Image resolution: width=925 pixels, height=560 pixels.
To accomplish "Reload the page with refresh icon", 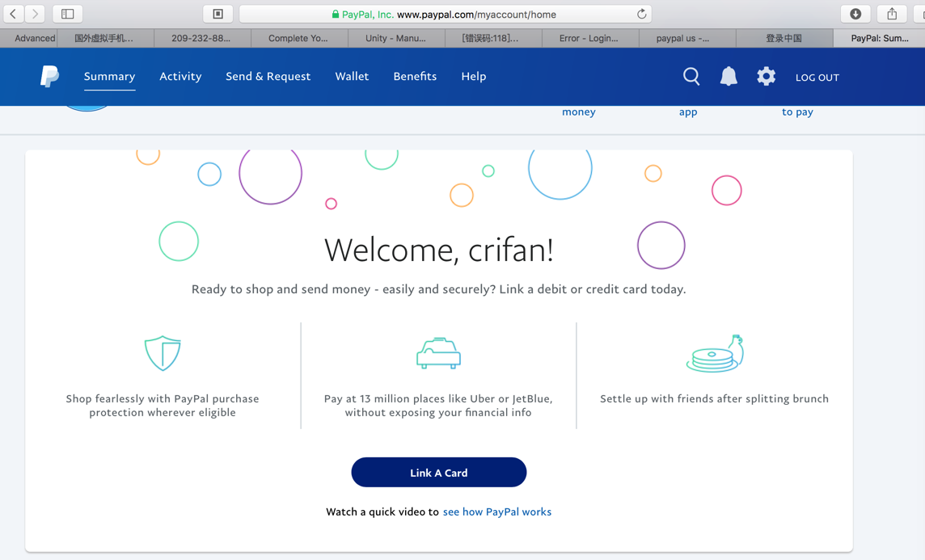I will tap(642, 14).
